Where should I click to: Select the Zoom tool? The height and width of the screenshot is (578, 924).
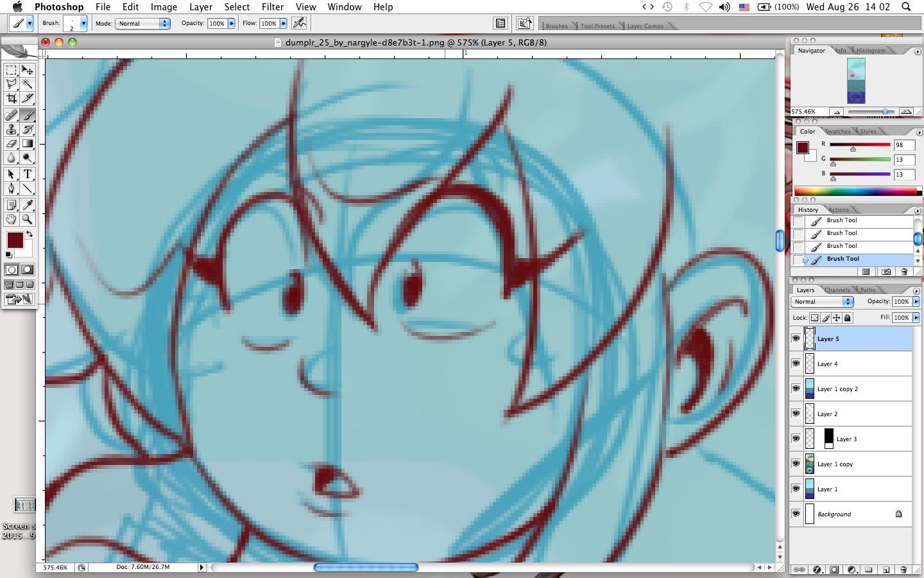coord(27,219)
